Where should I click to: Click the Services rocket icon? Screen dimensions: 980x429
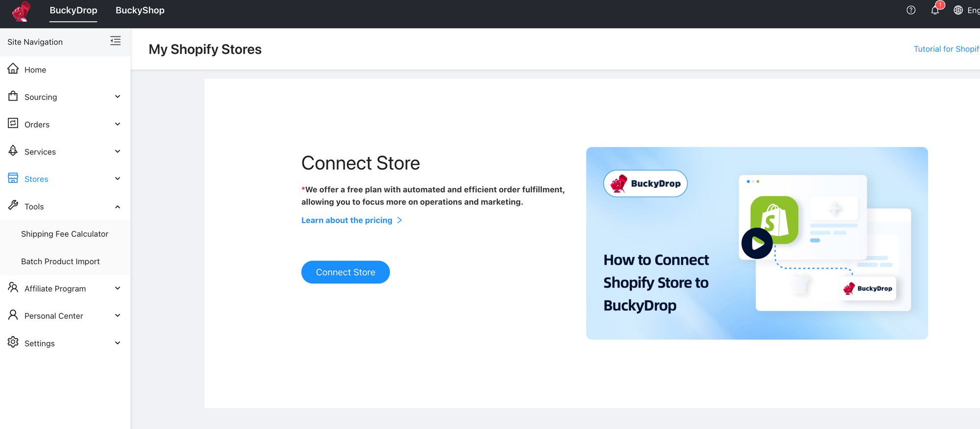click(13, 151)
